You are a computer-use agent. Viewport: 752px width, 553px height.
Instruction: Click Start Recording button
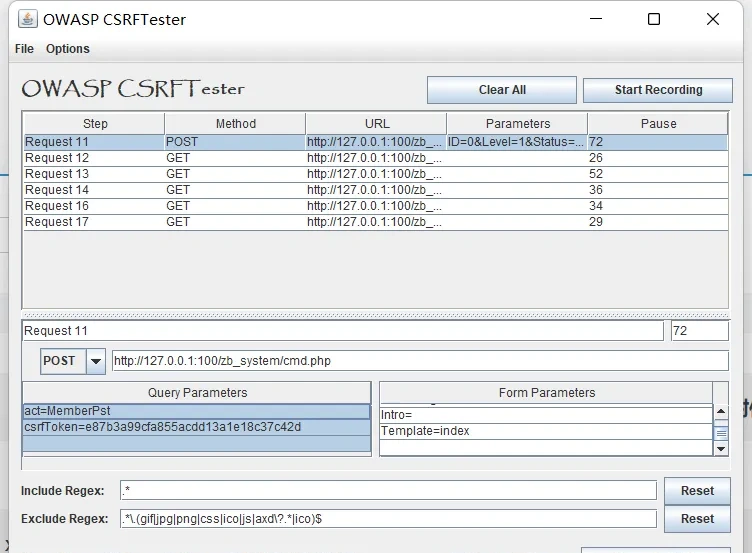pos(658,90)
